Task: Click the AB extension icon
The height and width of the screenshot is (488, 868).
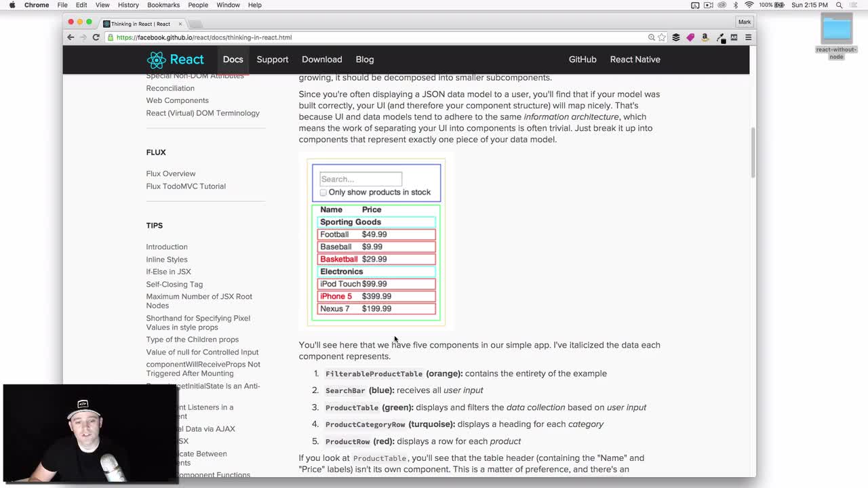Action: [x=734, y=37]
